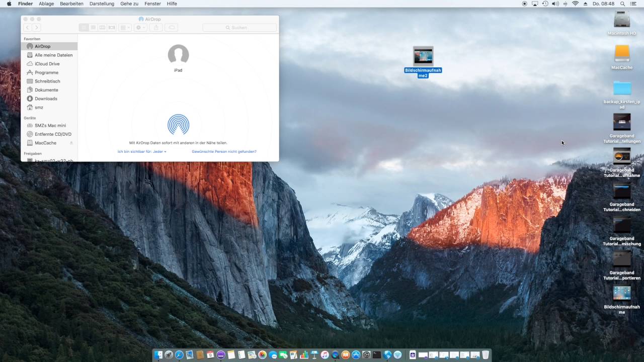The height and width of the screenshot is (362, 644).
Task: Open Notification Center
Action: pos(633,4)
